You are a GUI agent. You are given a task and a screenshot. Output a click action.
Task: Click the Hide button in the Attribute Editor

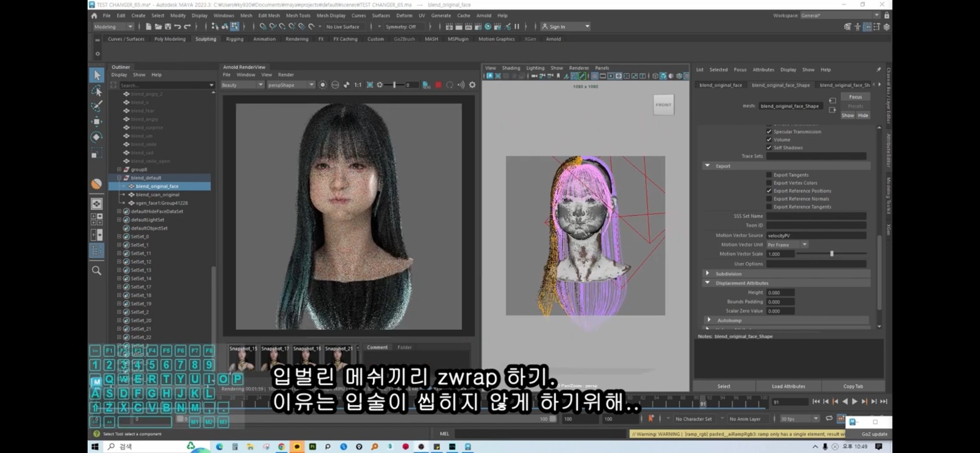[863, 115]
